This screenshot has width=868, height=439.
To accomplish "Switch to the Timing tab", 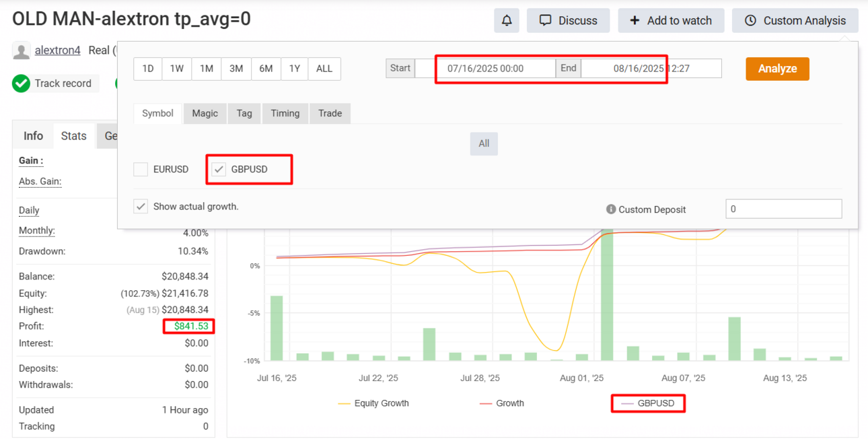I will 285,113.
